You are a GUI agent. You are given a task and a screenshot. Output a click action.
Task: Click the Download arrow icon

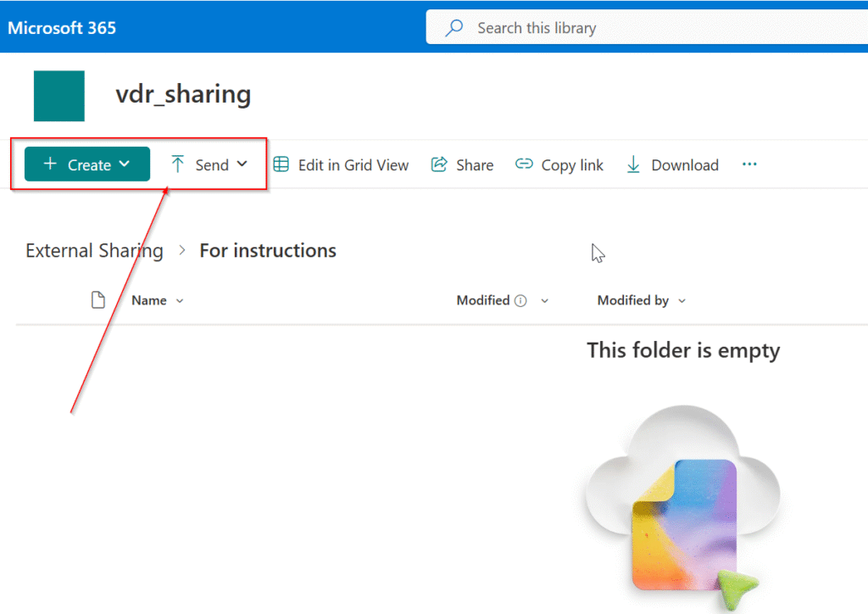click(633, 165)
